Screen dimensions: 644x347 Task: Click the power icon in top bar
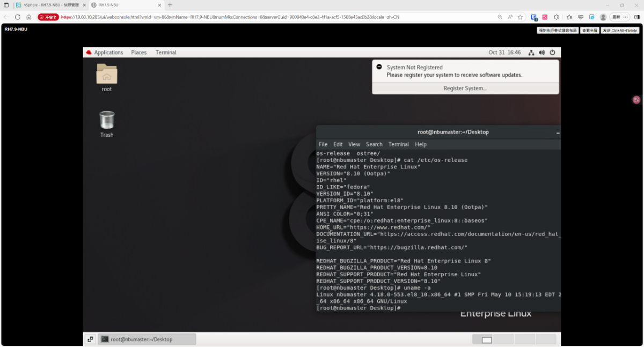[552, 53]
